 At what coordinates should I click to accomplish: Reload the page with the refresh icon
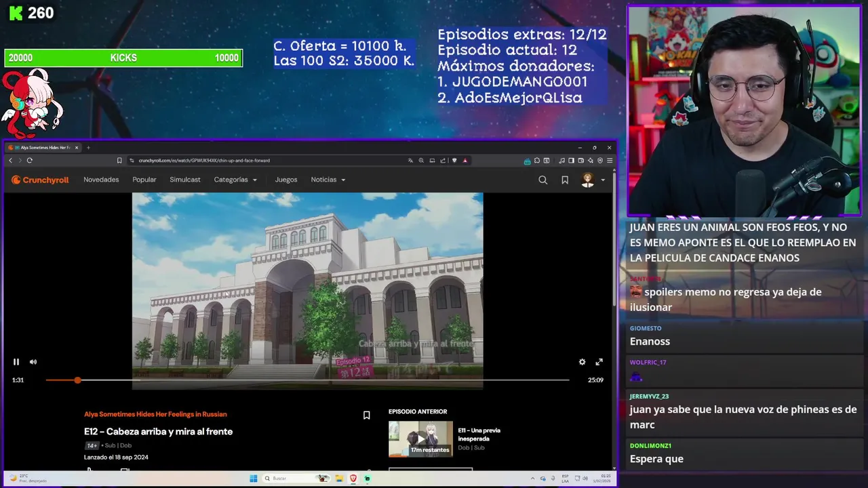point(30,161)
